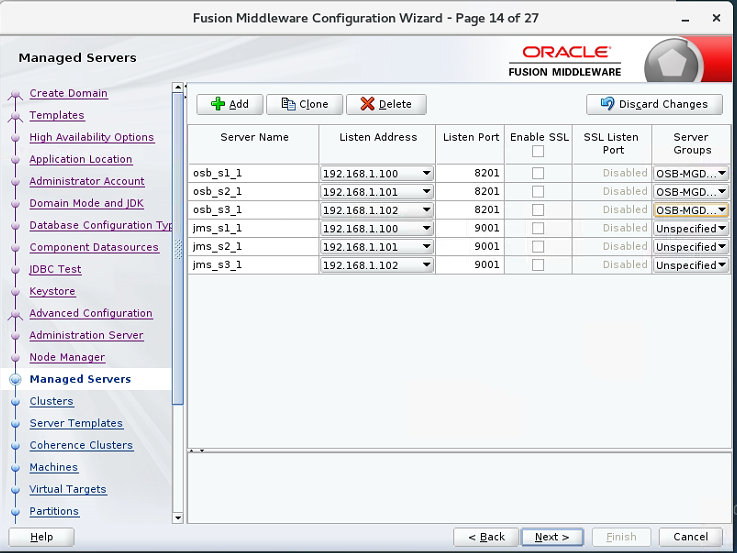Enable SSL for jms_s1_1
This screenshot has height=553, width=737.
(x=538, y=228)
